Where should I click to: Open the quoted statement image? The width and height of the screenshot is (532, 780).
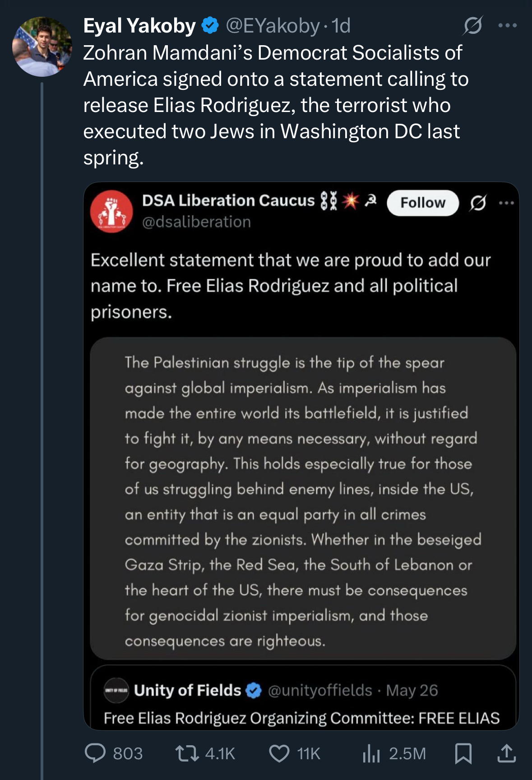[303, 498]
